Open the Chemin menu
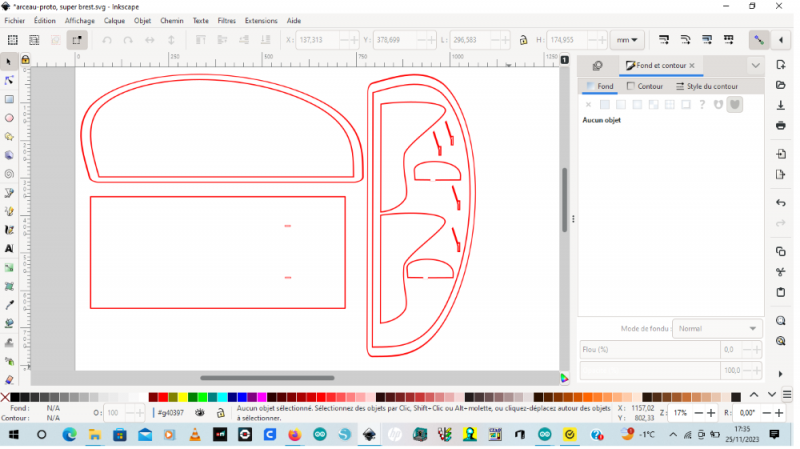 tap(171, 20)
